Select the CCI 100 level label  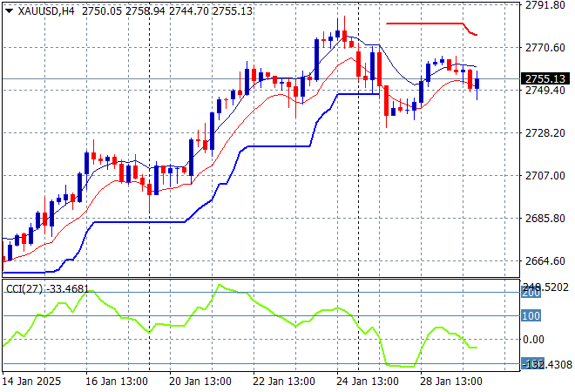point(531,315)
